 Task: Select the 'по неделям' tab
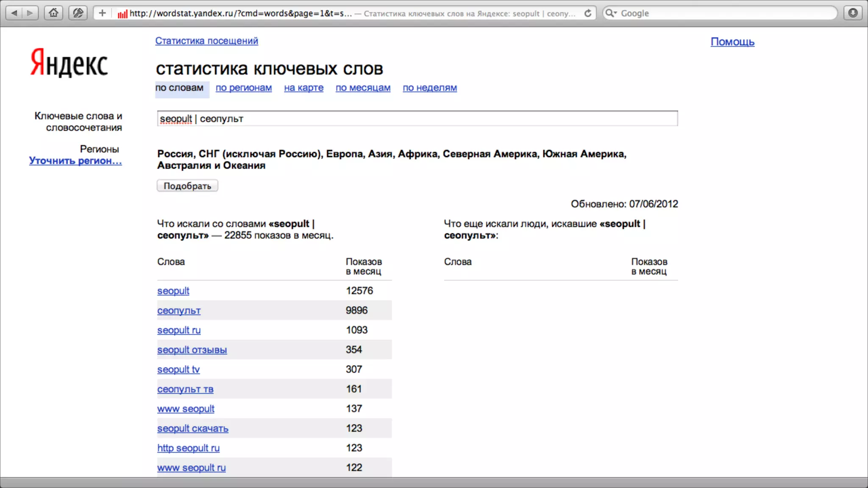[x=430, y=88]
